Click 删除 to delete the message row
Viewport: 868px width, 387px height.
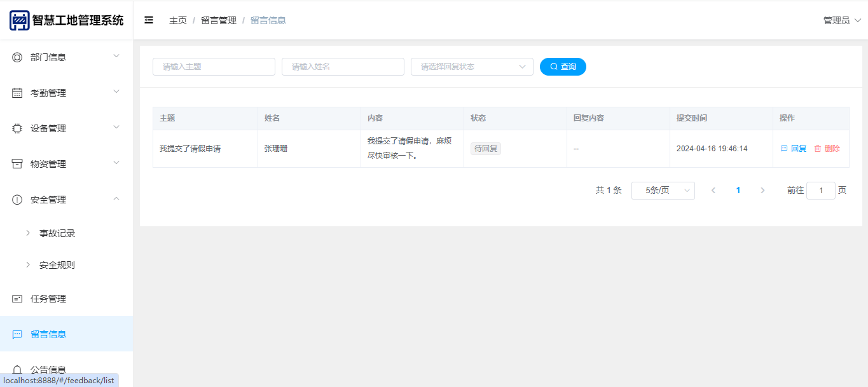[827, 149]
